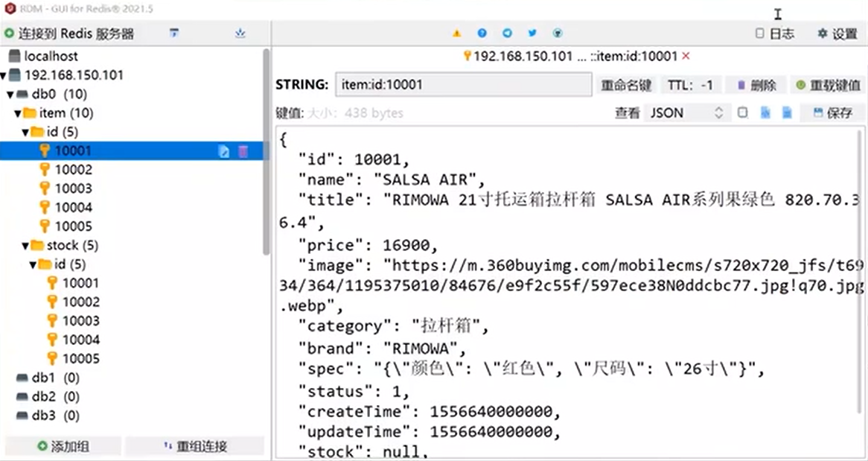Toggle the checkbox next to the JSON view selector
Screen dimensions: 868x461
click(x=743, y=112)
